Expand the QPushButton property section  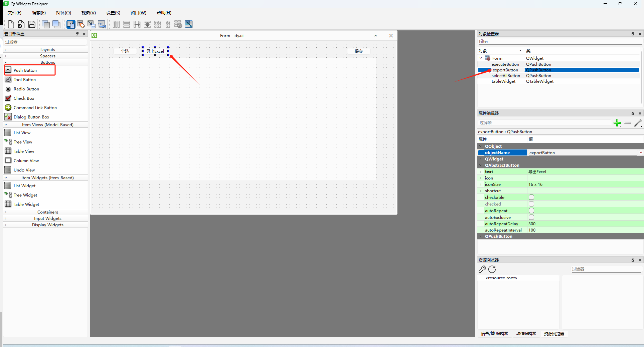[x=481, y=236]
